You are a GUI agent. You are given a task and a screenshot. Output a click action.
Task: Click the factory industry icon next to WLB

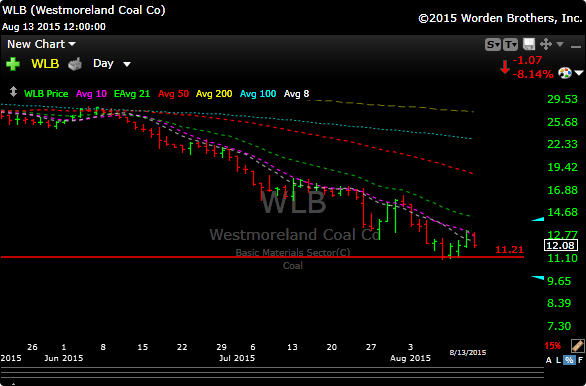tap(75, 64)
